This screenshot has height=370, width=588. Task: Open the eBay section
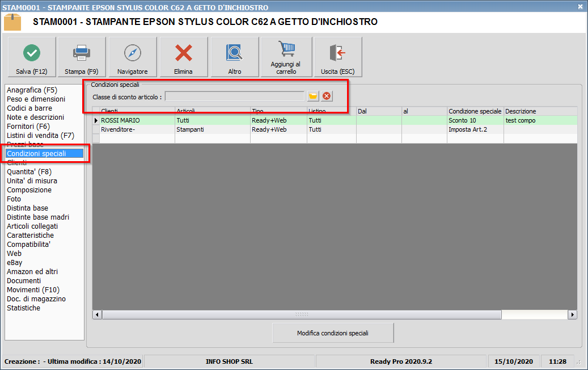pyautogui.click(x=15, y=262)
